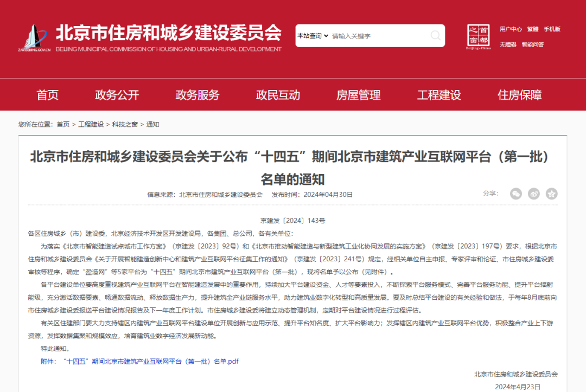Click the commission building logo icon
This screenshot has width=586, height=392.
click(x=35, y=38)
